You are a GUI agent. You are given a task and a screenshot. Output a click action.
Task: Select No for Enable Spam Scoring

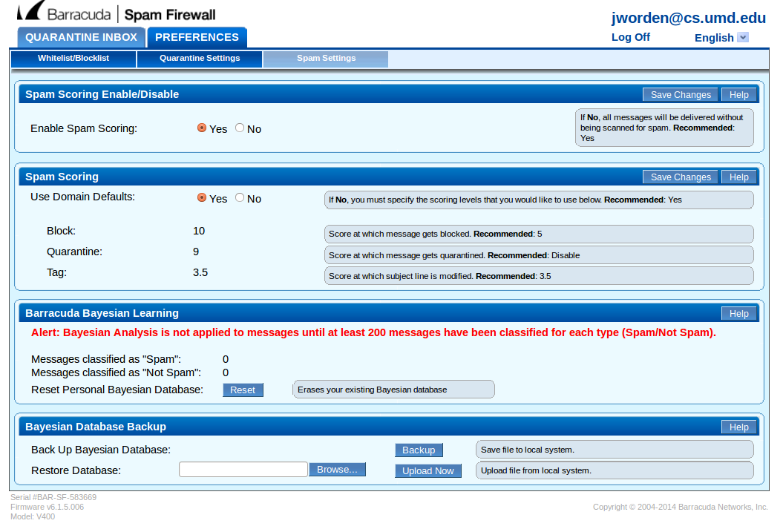point(240,128)
